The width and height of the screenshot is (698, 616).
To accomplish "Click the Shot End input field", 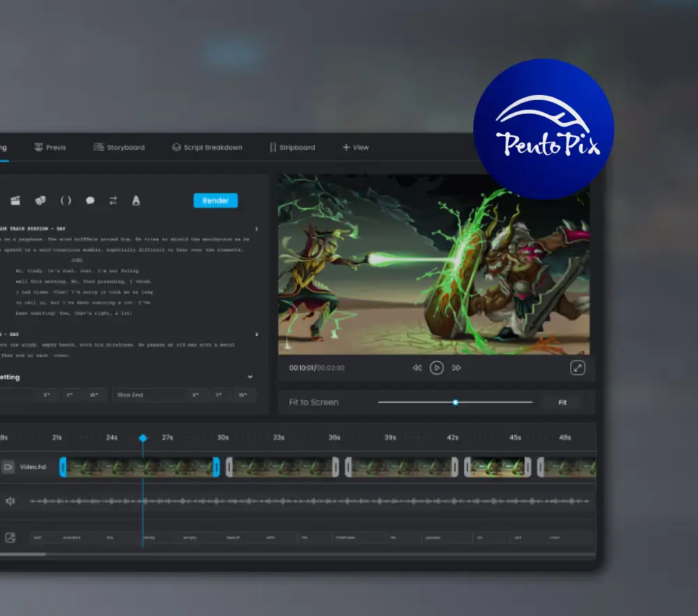I will tap(149, 395).
